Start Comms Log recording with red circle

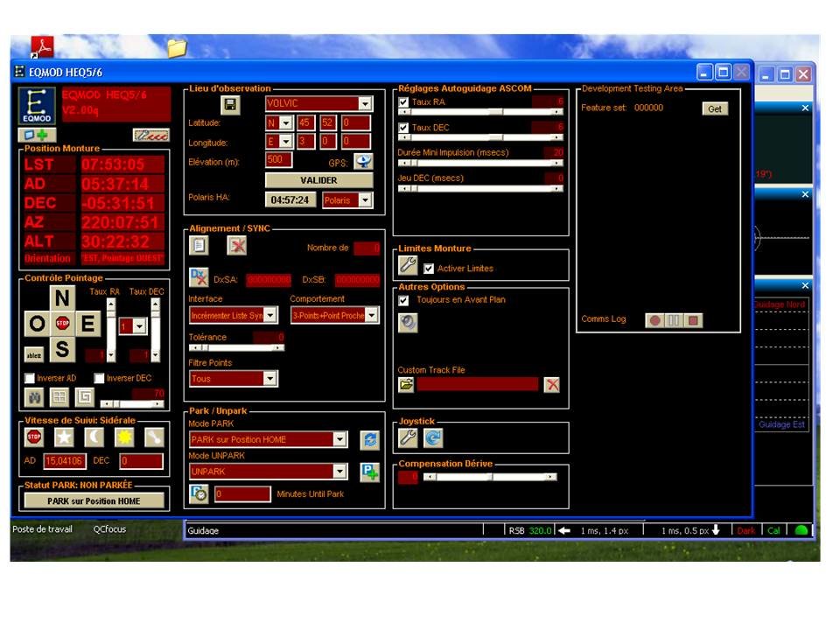coord(654,320)
